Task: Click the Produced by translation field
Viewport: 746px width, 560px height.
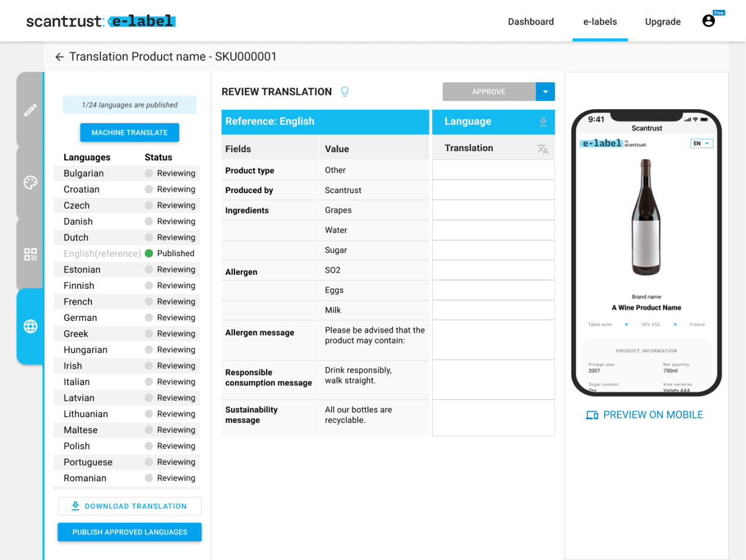Action: (493, 190)
